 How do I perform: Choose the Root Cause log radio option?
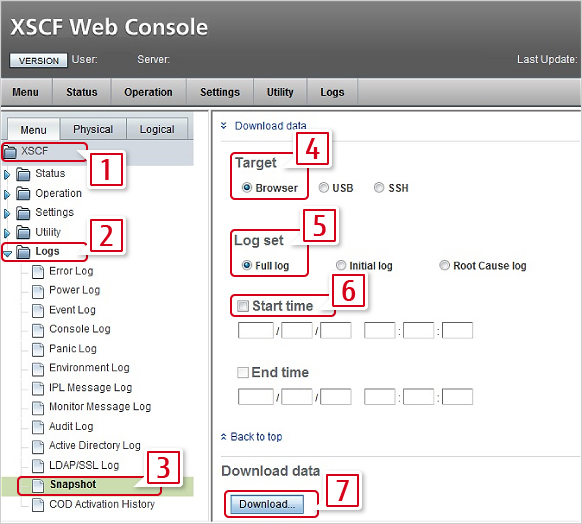pyautogui.click(x=444, y=265)
